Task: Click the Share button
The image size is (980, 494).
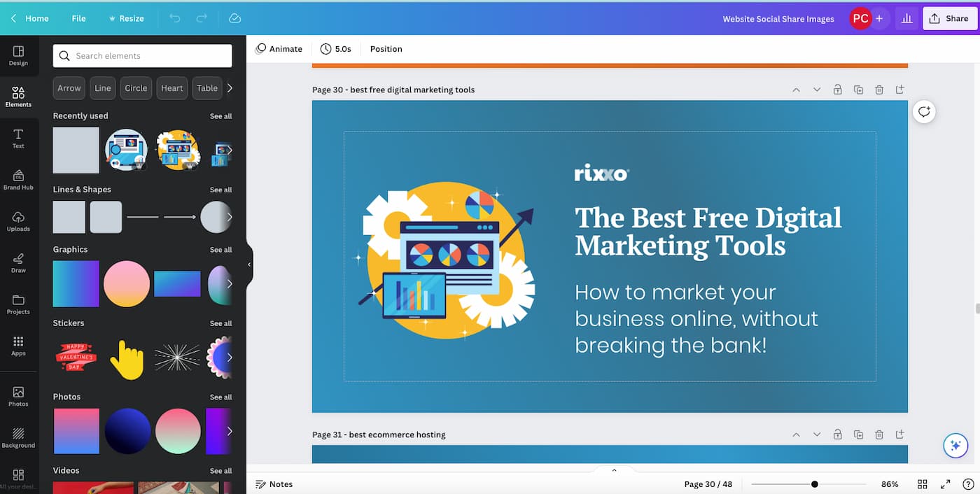Action: [950, 18]
